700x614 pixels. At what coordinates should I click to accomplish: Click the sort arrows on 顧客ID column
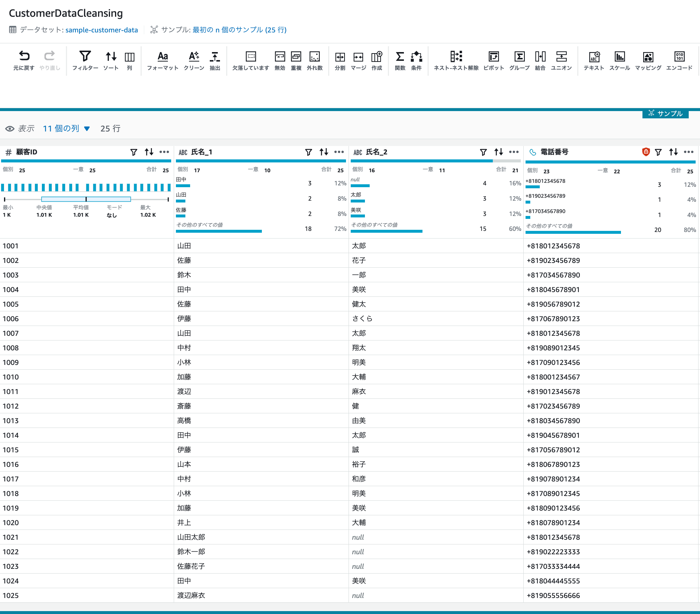(x=149, y=152)
